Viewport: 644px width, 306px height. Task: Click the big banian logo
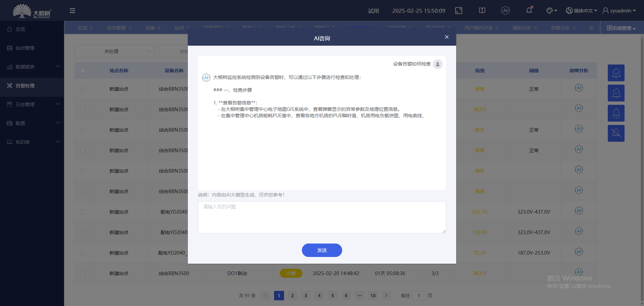pos(32,11)
